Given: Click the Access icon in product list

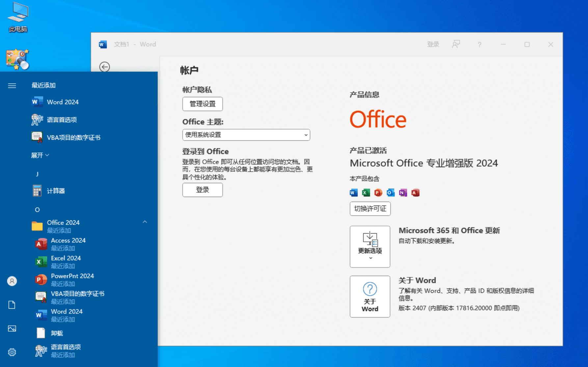Looking at the screenshot, I should coord(415,193).
